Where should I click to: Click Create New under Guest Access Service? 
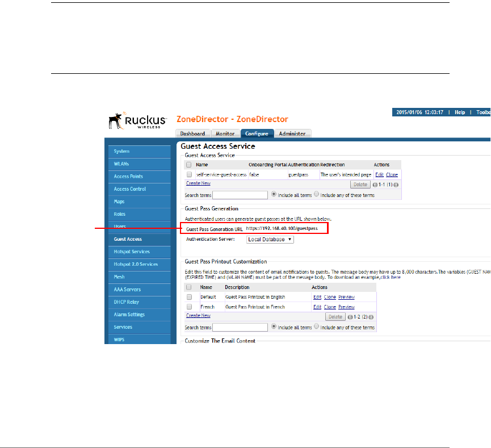click(x=198, y=183)
